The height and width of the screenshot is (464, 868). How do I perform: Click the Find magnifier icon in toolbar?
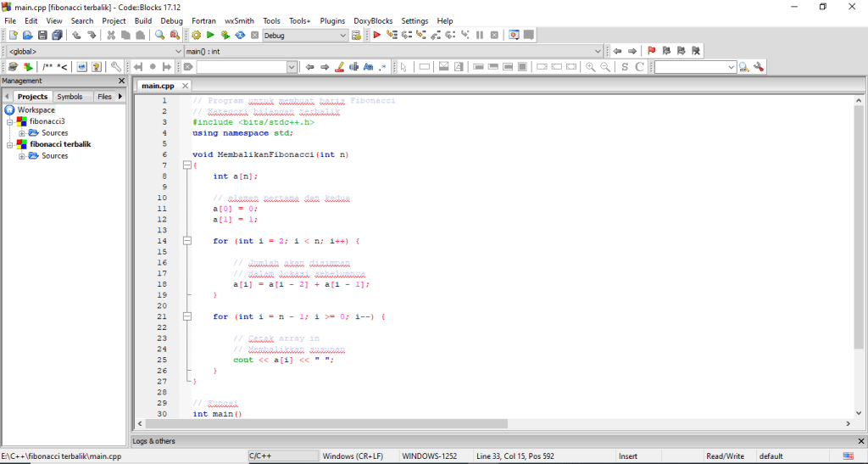click(x=159, y=35)
